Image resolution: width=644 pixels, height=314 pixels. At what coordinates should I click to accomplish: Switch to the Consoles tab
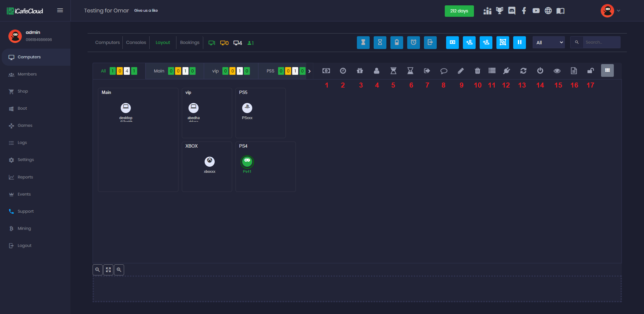136,43
